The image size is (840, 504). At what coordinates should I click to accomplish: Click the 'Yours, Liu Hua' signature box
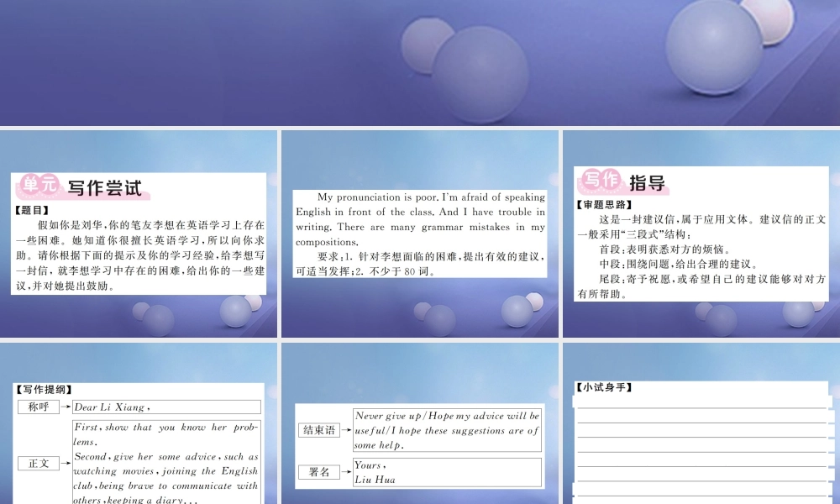pyautogui.click(x=448, y=472)
